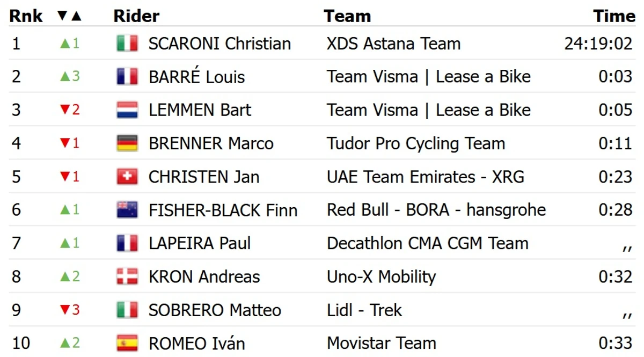Click the Swiss flag next to CHRISTEN Jan
Viewport: 644px width, 357px height.
(127, 177)
